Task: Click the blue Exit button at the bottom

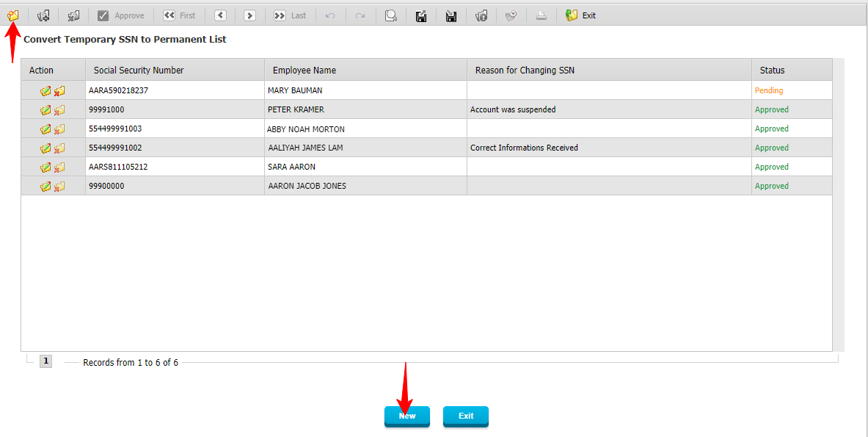Action: pos(465,416)
